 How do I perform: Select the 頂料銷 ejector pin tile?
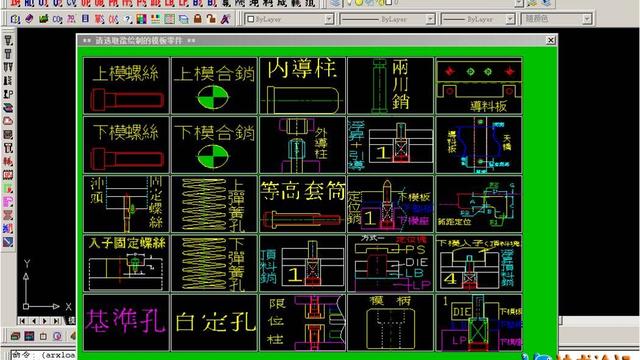302,263
